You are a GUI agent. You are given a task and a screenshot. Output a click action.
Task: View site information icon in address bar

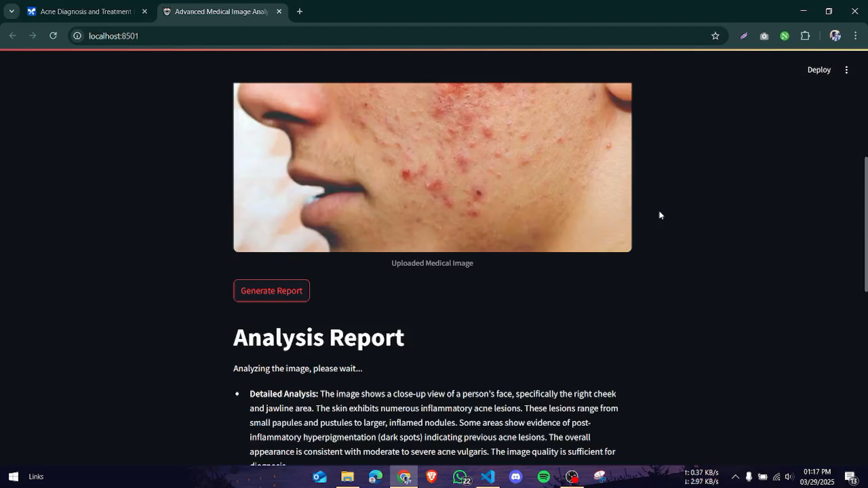[x=77, y=36]
